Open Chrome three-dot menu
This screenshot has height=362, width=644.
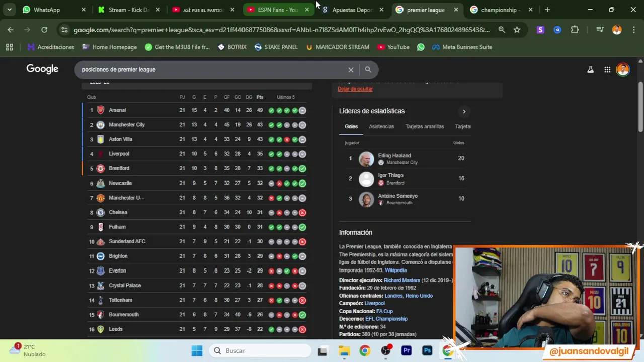pyautogui.click(x=633, y=30)
